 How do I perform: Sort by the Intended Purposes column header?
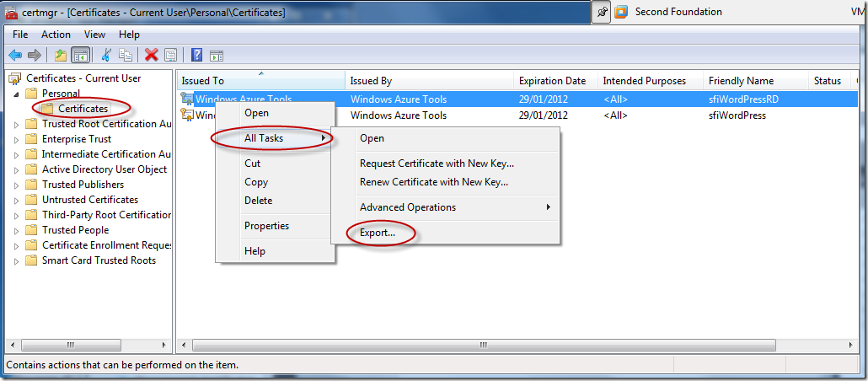pos(651,81)
